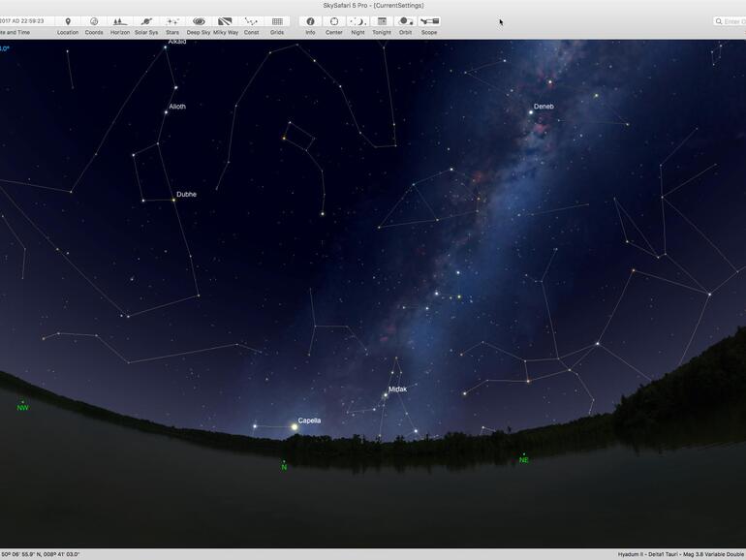The height and width of the screenshot is (560, 746).
Task: Open the Const constellation settings icon
Action: tap(251, 21)
